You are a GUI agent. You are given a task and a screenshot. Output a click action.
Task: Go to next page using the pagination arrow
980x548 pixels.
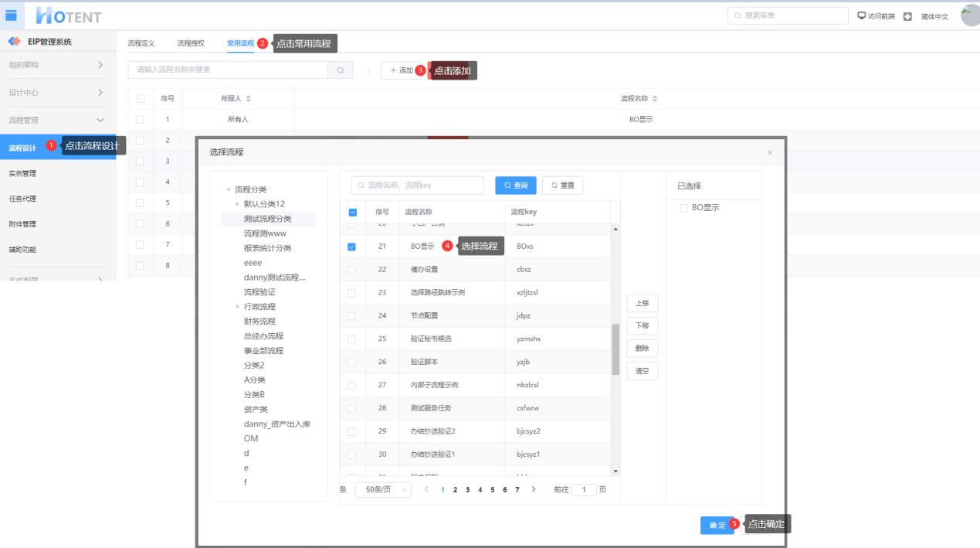(x=534, y=489)
